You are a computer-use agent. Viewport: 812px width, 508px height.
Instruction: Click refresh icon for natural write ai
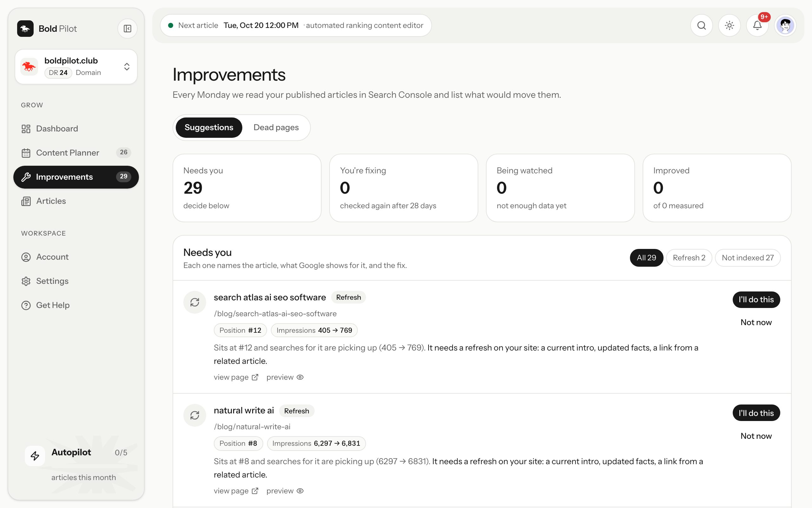[195, 416]
